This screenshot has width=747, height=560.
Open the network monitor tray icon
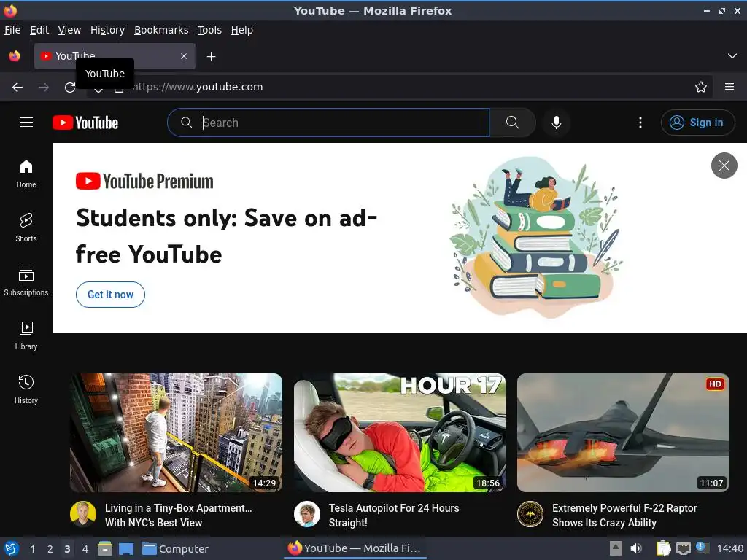(x=683, y=548)
